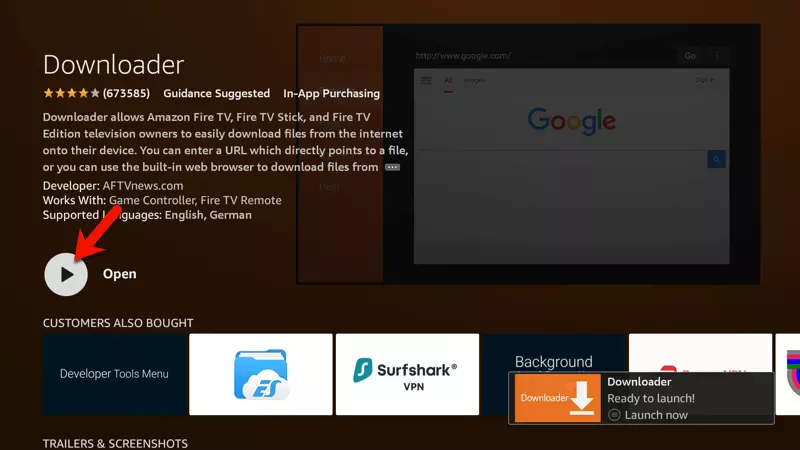Click the Google logo in the preview
This screenshot has width=800, height=450.
point(571,121)
